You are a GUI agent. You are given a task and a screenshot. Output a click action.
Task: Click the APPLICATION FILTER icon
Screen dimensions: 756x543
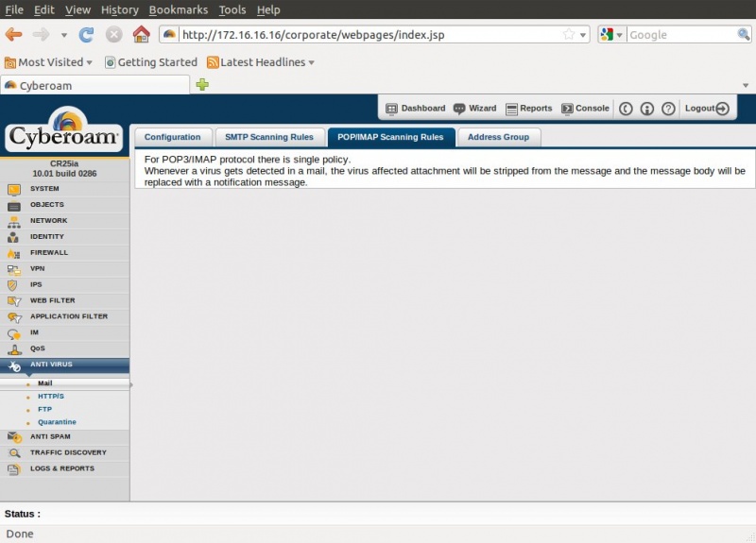(14, 317)
